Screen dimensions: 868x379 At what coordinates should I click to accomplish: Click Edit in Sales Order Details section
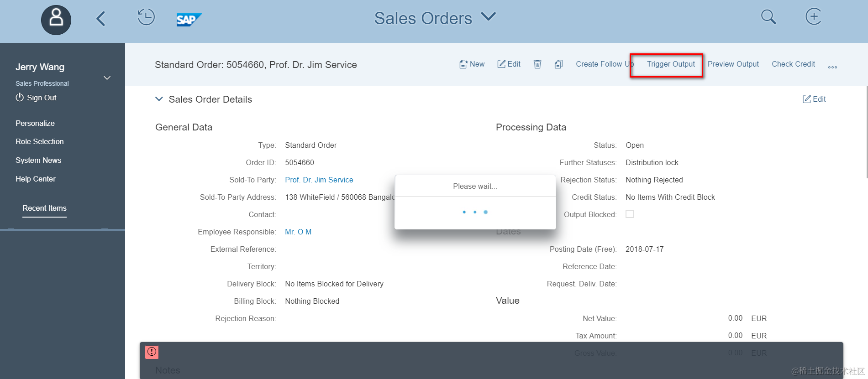tap(814, 99)
